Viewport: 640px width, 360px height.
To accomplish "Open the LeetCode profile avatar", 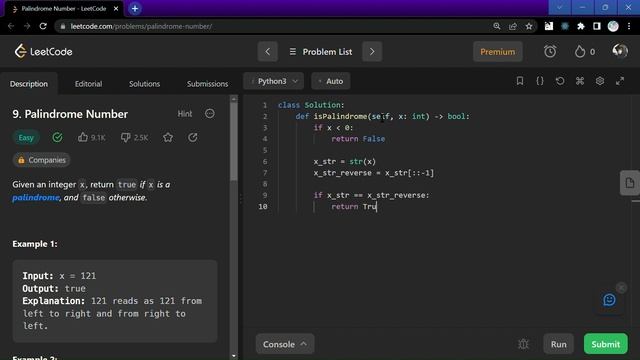I will [620, 51].
